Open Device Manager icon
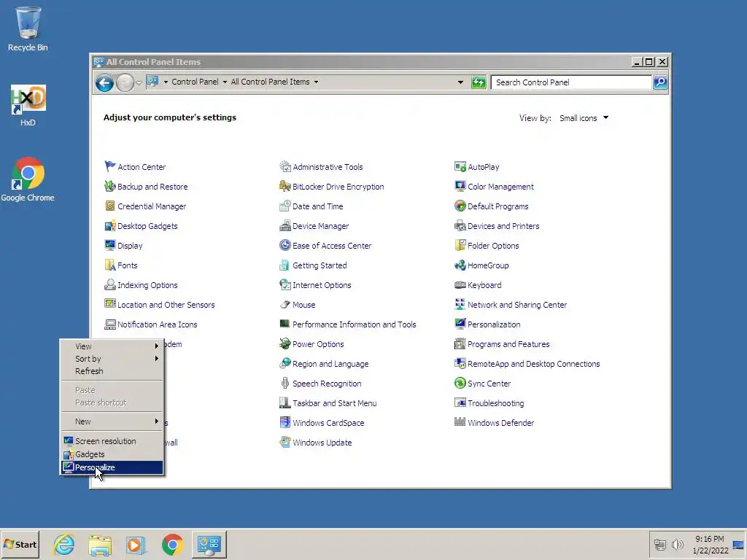The image size is (747, 560). 285,226
